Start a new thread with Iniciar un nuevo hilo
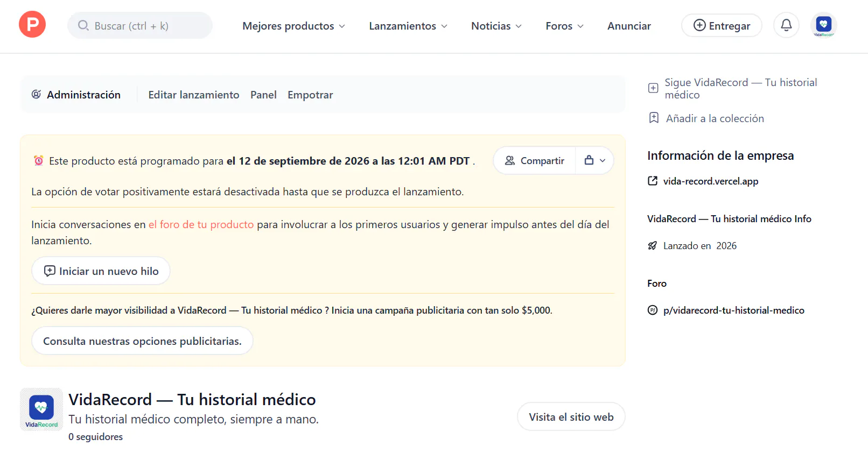 (101, 271)
